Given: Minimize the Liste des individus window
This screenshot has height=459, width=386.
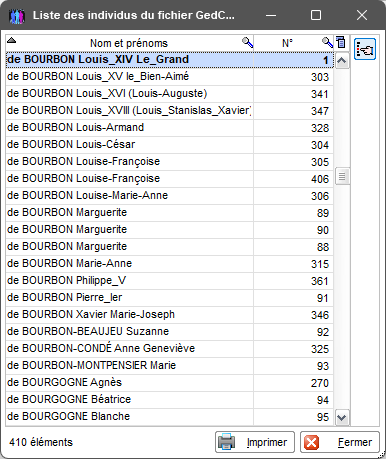Looking at the screenshot, I should point(271,15).
